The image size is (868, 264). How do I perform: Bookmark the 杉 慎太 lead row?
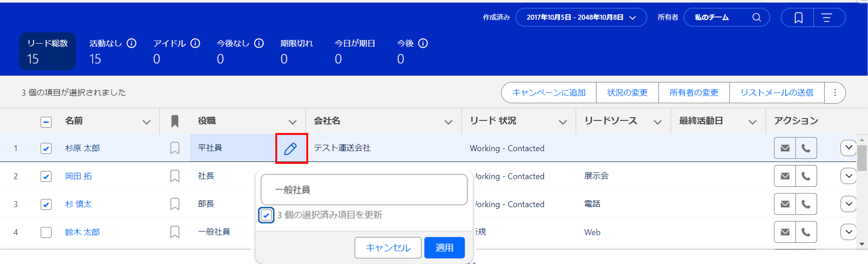tap(175, 204)
